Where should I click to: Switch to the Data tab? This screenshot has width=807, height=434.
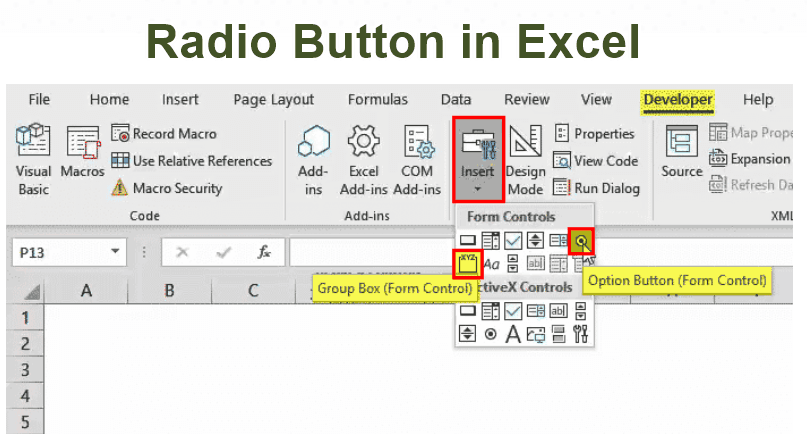(455, 99)
